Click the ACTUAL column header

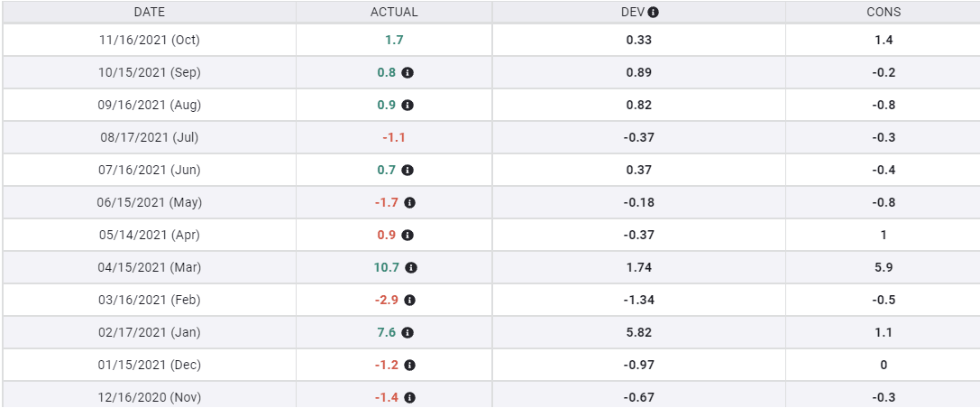394,13
